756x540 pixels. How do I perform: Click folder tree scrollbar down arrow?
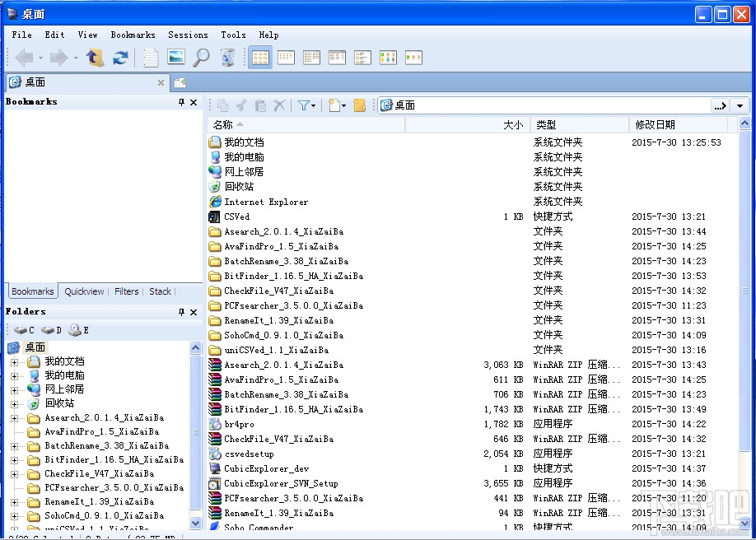point(196,522)
